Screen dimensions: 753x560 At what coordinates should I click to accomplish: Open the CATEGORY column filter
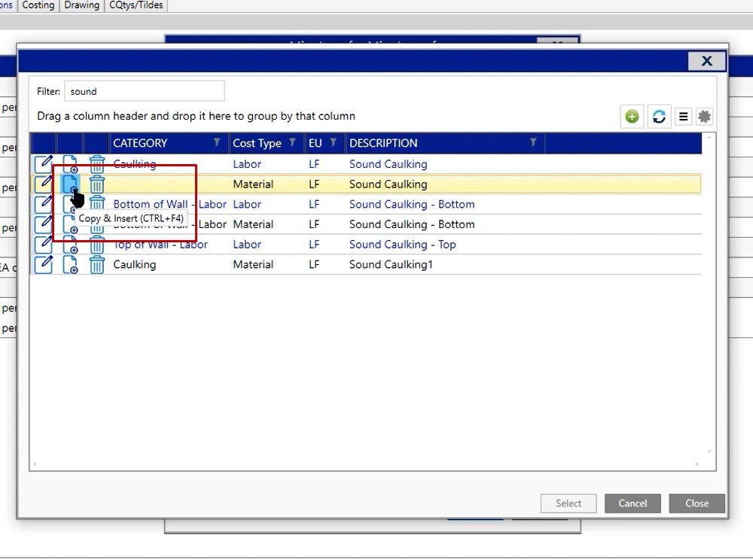click(x=217, y=143)
